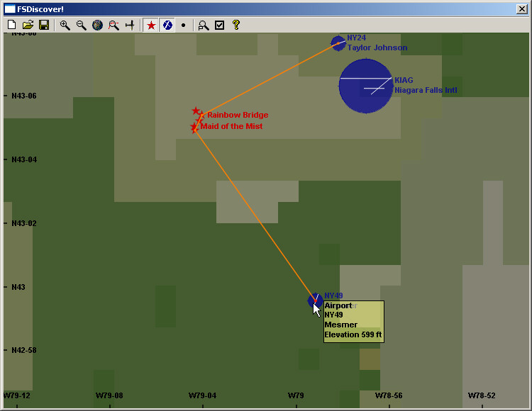Save using the floppy disk icon
Image resolution: width=532 pixels, height=411 pixels.
(44, 25)
